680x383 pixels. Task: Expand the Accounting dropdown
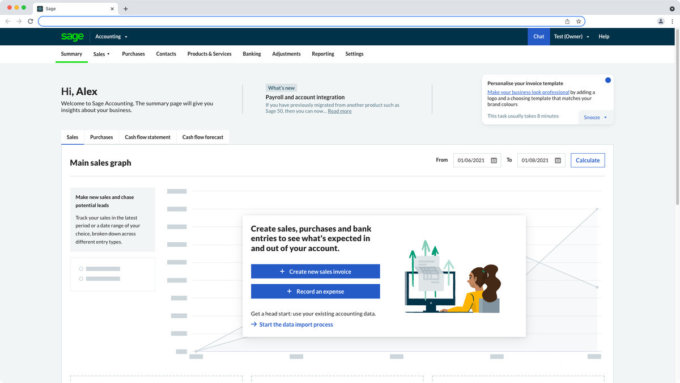pyautogui.click(x=111, y=37)
